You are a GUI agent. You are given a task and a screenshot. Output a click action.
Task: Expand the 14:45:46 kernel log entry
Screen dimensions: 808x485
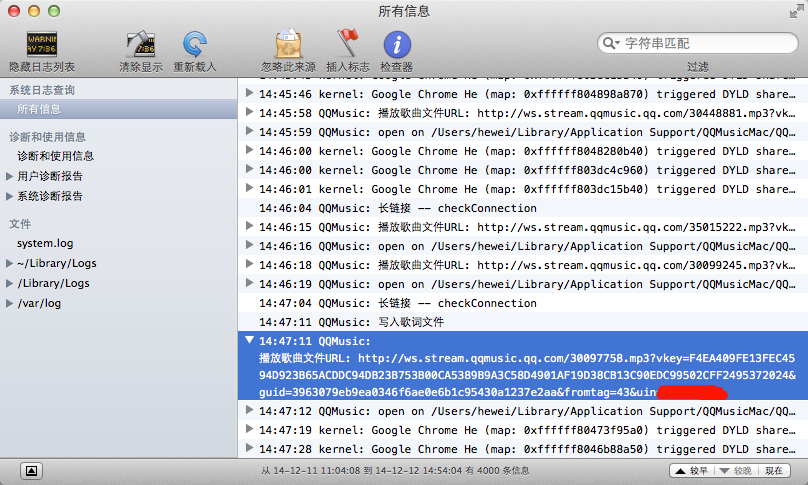249,93
